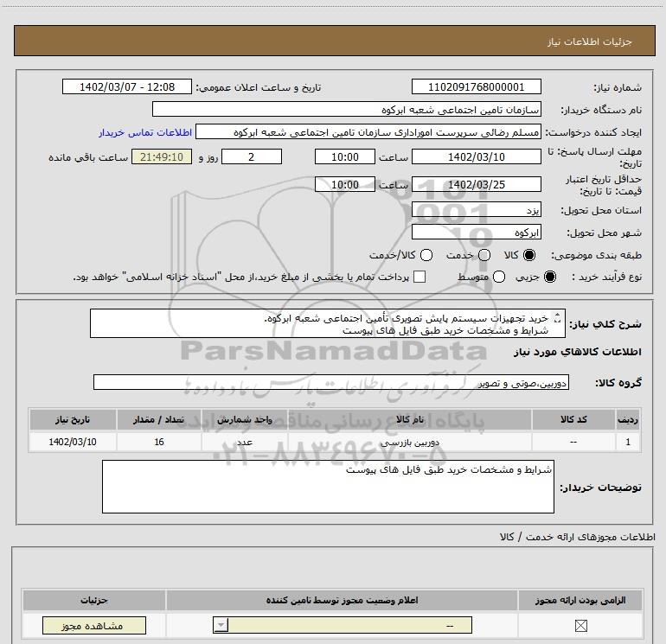Open اطلاعات تماس خریدار link
The width and height of the screenshot is (666, 644).
pos(145,132)
